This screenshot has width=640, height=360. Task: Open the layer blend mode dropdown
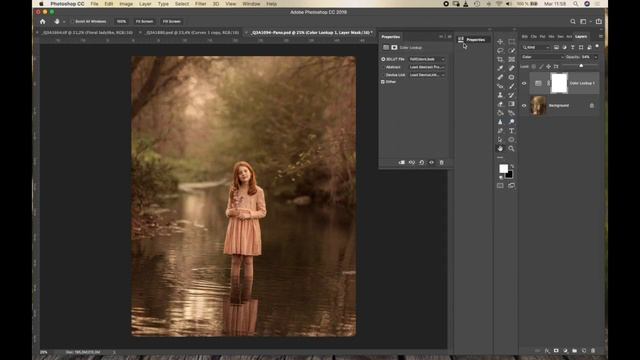[542, 57]
